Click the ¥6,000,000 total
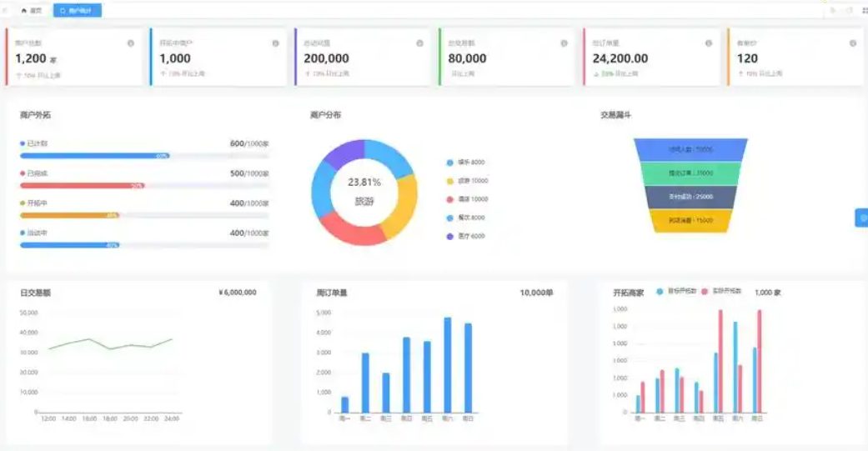The width and height of the screenshot is (868, 451). (238, 293)
